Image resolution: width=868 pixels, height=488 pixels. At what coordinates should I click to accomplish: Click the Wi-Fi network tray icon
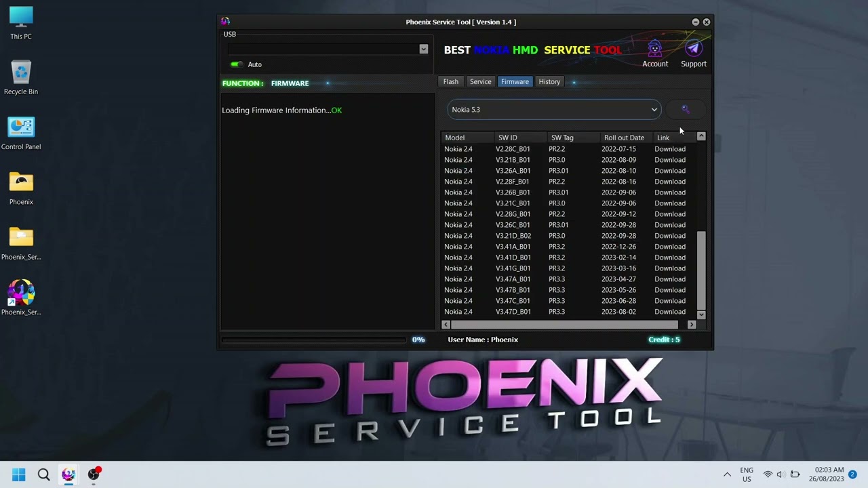click(x=768, y=475)
